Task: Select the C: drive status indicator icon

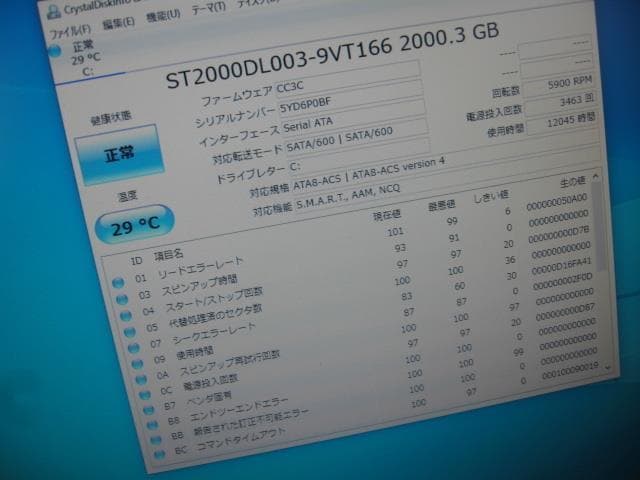Action: pos(55,51)
